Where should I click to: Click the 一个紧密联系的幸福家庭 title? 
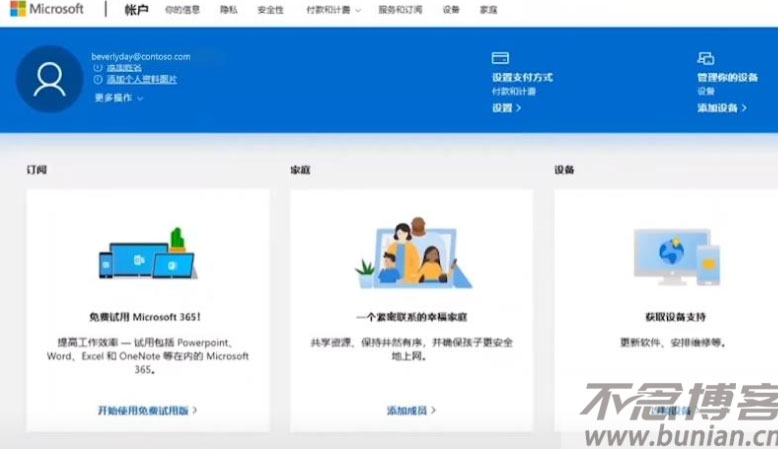coord(411,317)
